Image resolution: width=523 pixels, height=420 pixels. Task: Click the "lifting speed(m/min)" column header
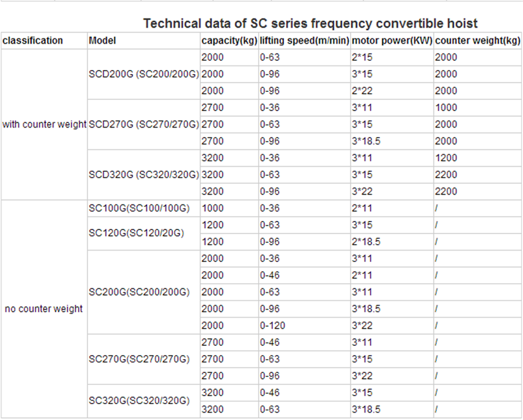(304, 40)
